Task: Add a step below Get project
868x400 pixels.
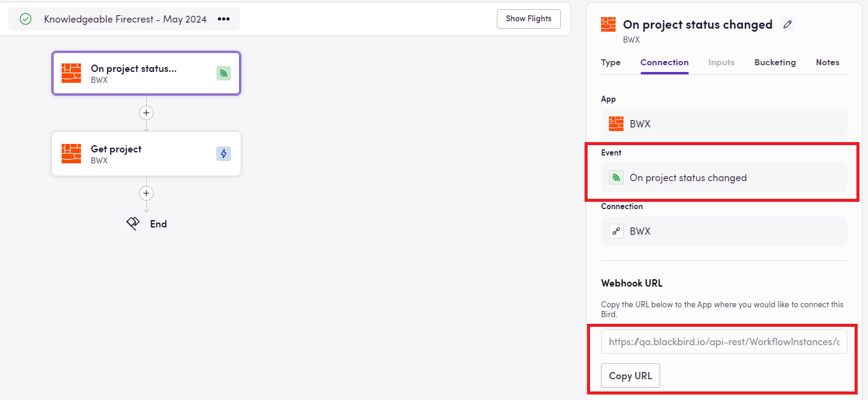Action: point(146,193)
